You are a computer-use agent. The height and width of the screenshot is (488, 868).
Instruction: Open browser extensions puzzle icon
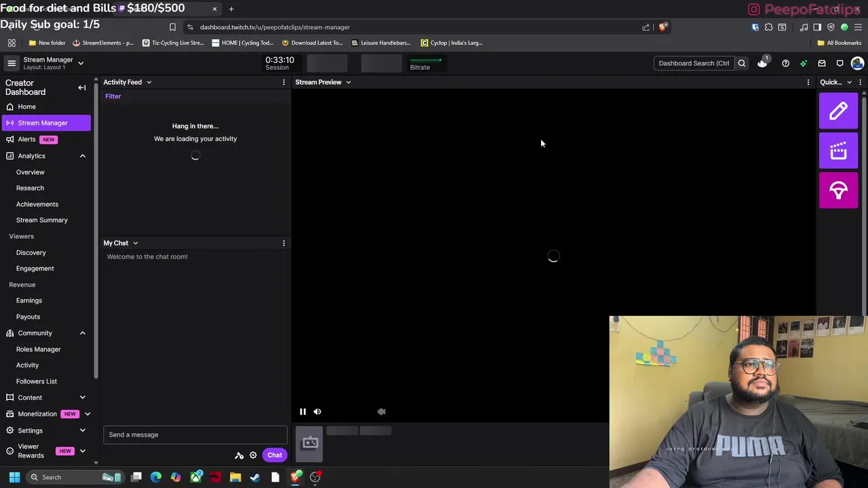[x=768, y=27]
